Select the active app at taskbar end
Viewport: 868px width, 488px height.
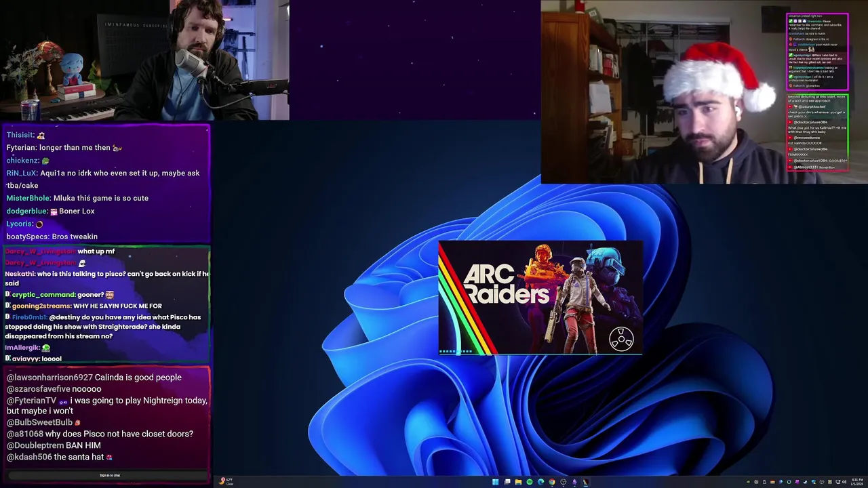click(x=586, y=482)
